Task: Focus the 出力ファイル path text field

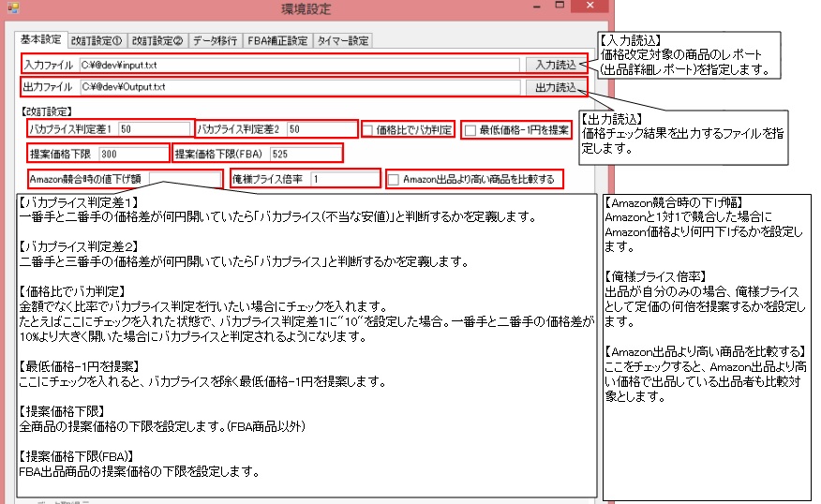Action: pyautogui.click(x=298, y=87)
